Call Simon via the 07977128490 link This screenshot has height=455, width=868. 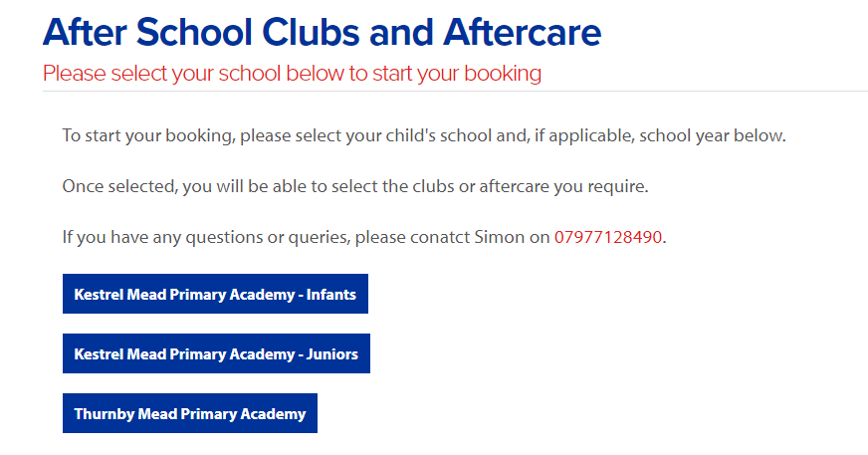pyautogui.click(x=608, y=237)
